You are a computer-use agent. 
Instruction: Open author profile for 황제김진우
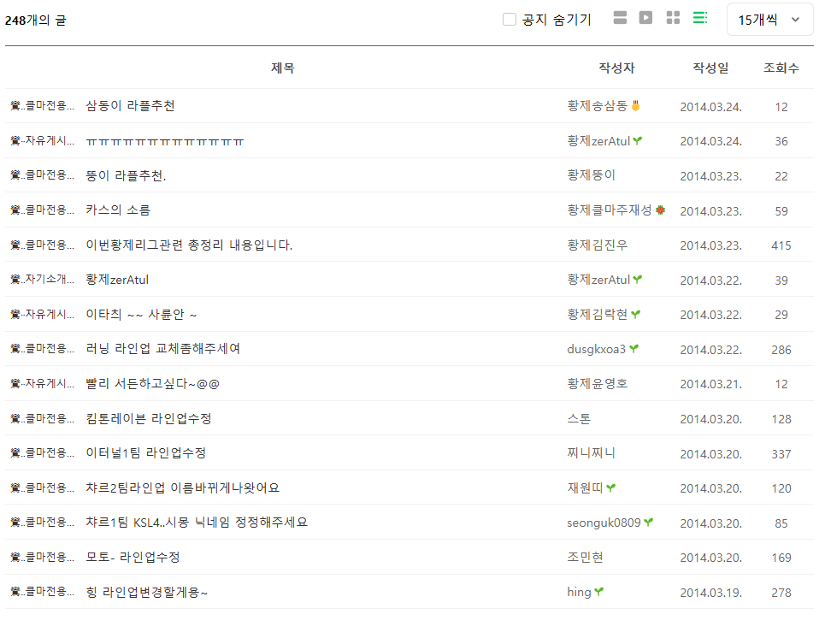pos(597,245)
